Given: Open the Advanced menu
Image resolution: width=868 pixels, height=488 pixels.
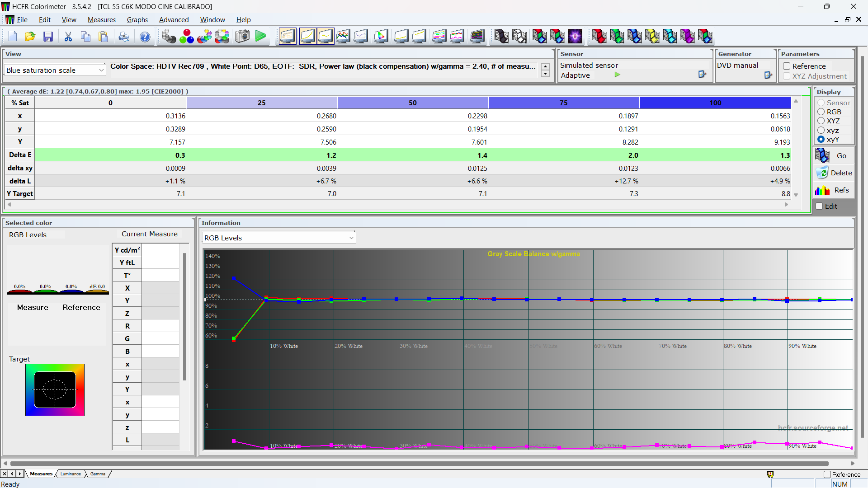Looking at the screenshot, I should [x=174, y=19].
